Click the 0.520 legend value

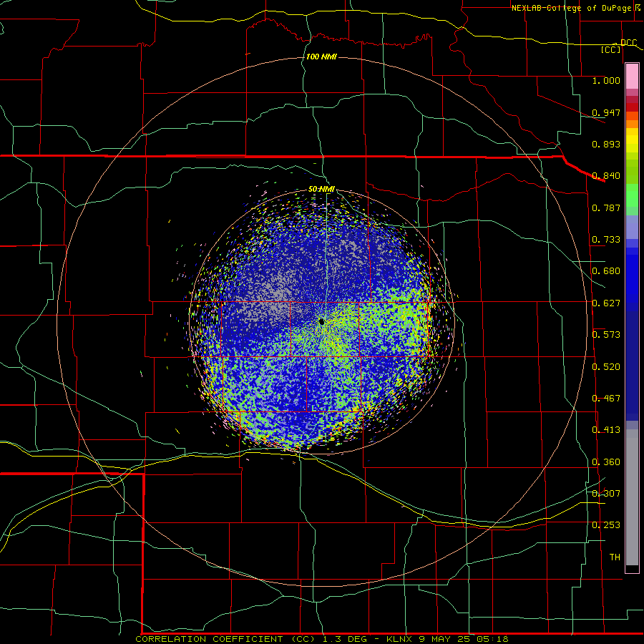[606, 367]
